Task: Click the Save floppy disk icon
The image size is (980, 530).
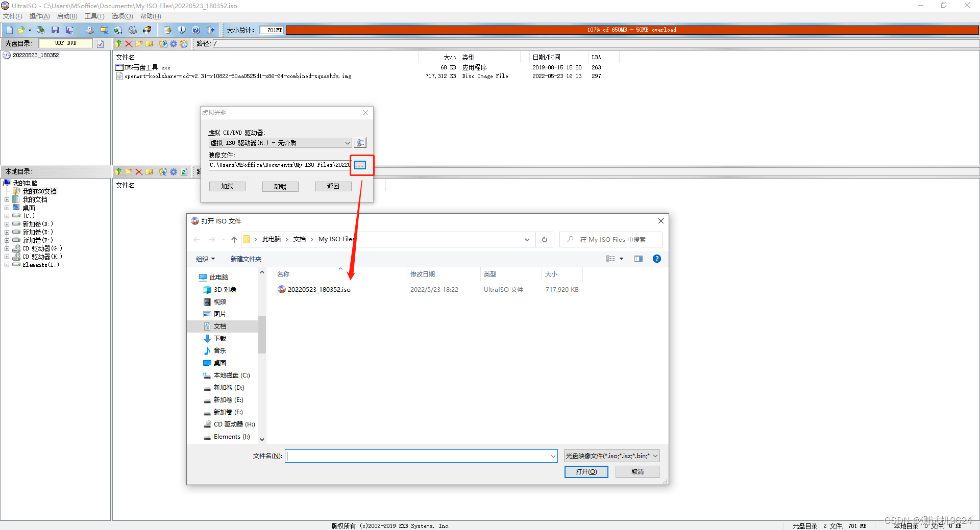Action: (x=55, y=30)
